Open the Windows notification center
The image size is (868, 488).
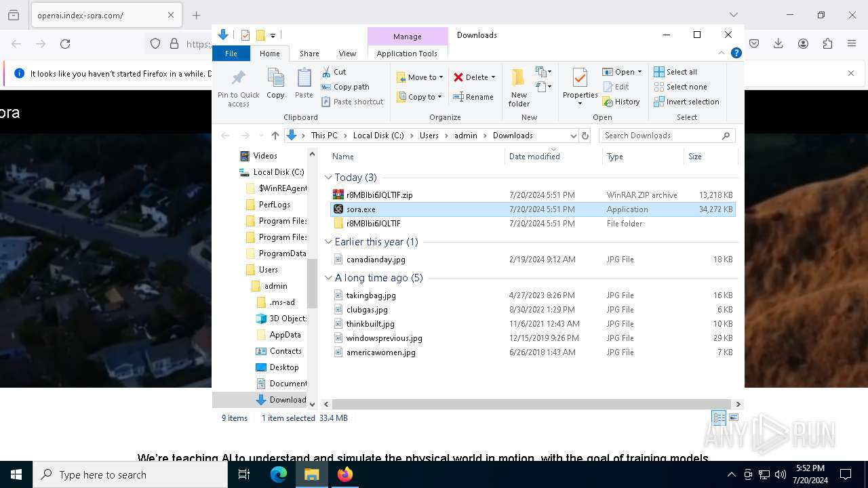(x=846, y=474)
